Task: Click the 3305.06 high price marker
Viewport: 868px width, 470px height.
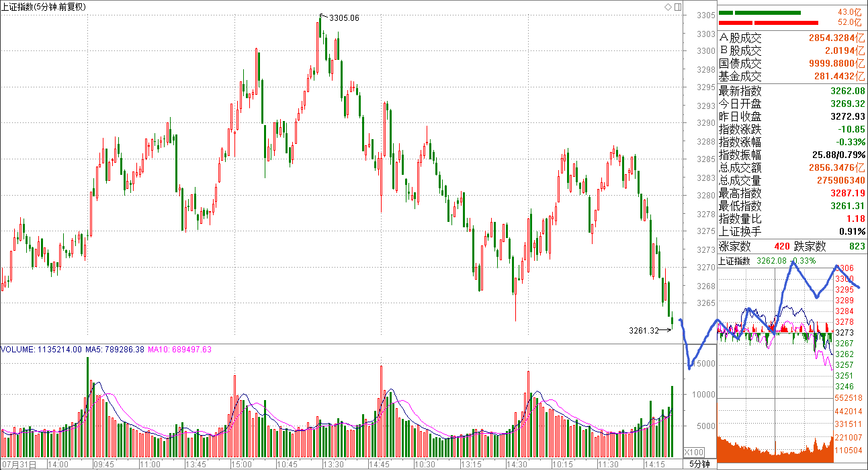Action: tap(344, 17)
